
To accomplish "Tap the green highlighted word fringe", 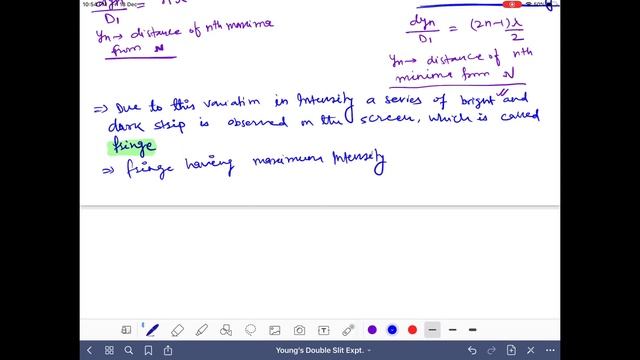I will pos(132,147).
